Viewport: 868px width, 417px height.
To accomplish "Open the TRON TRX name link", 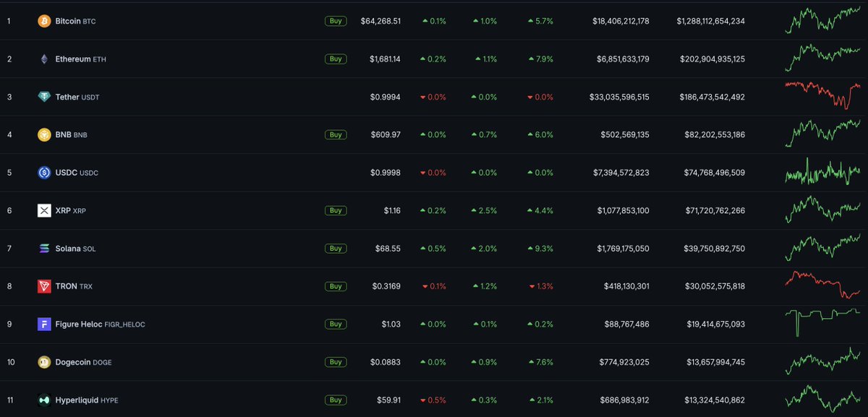I will [x=74, y=287].
